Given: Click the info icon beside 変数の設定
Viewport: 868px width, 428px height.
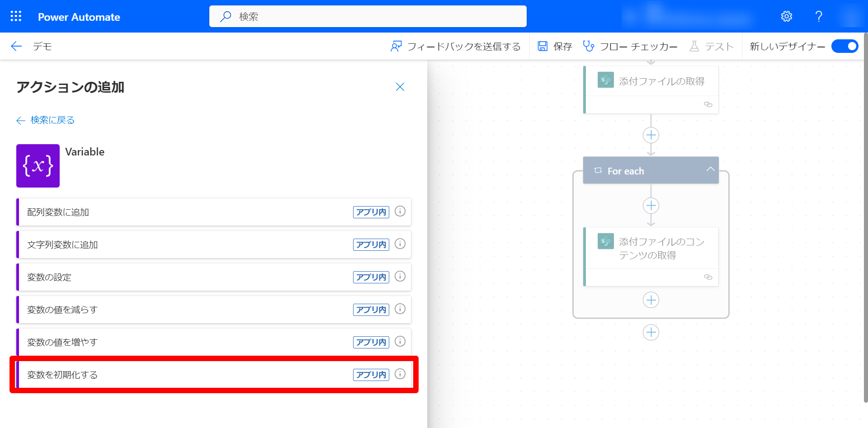Looking at the screenshot, I should (400, 277).
